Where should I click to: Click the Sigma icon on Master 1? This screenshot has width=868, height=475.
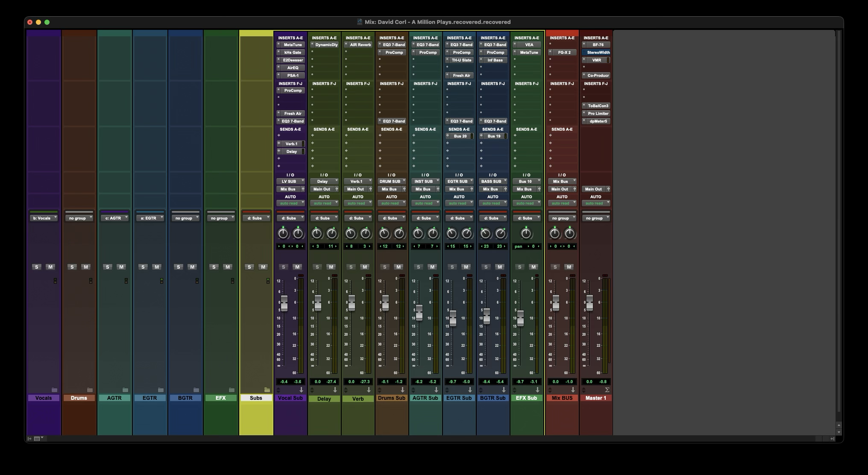point(607,390)
